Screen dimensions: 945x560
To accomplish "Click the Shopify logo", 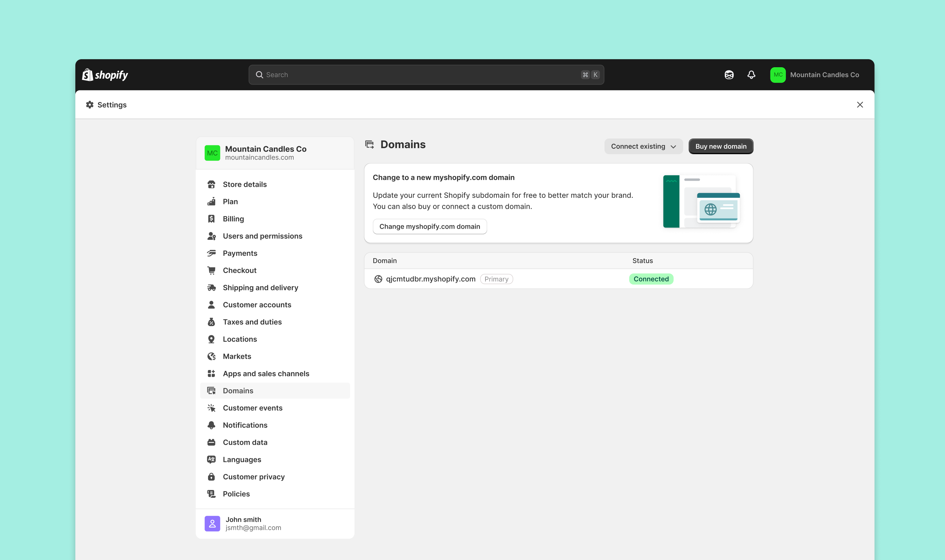I will 105,75.
